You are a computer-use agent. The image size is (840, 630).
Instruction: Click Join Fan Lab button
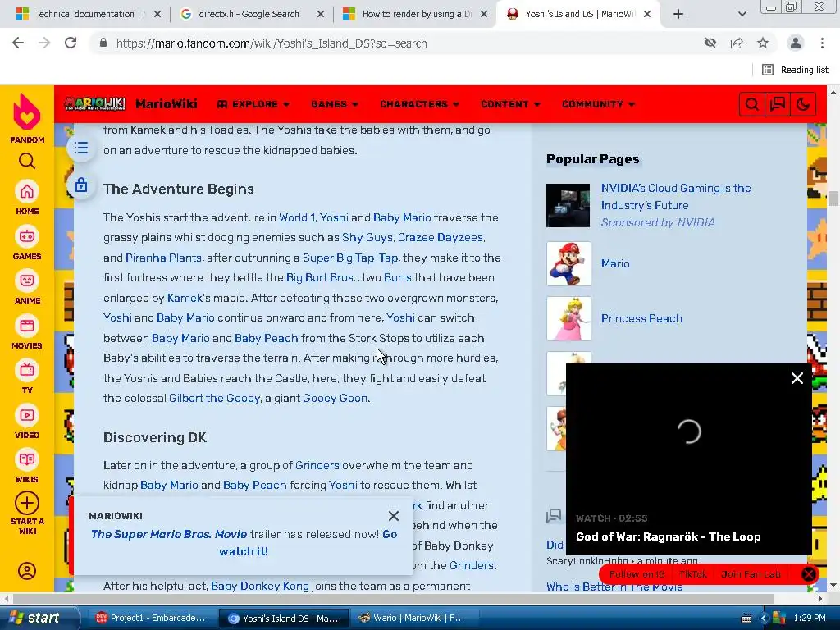[751, 573]
